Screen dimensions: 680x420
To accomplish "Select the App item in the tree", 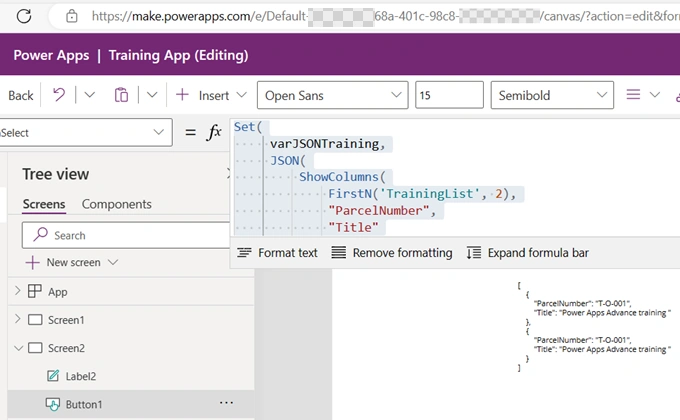I will click(57, 292).
